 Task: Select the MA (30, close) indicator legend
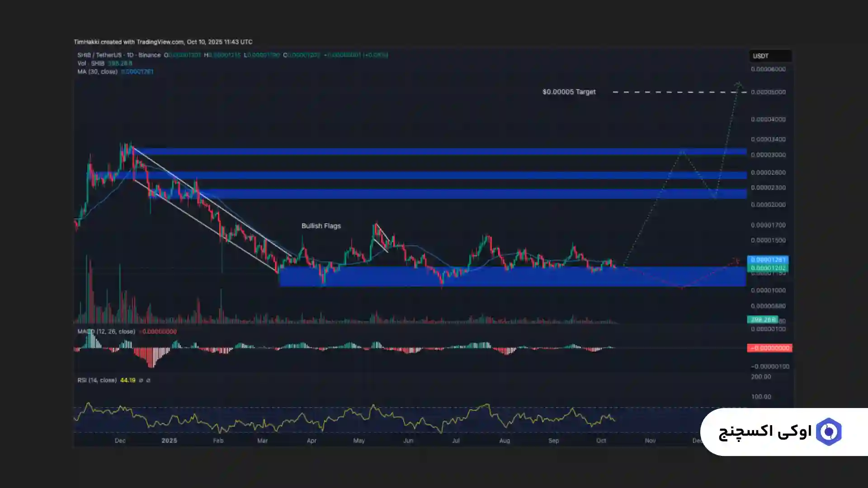pos(97,72)
